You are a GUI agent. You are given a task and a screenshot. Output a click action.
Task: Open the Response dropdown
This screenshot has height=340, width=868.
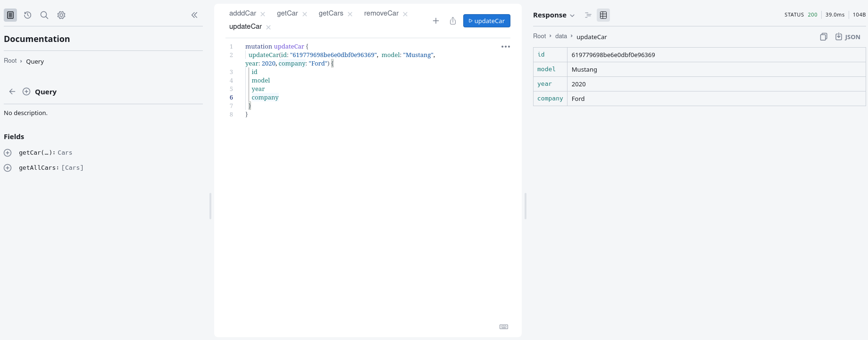coord(554,15)
